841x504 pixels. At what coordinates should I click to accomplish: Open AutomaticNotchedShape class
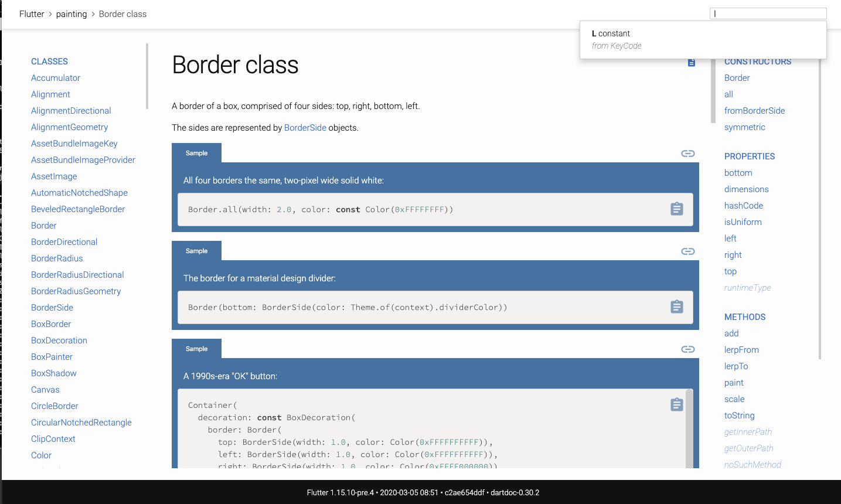pyautogui.click(x=79, y=193)
